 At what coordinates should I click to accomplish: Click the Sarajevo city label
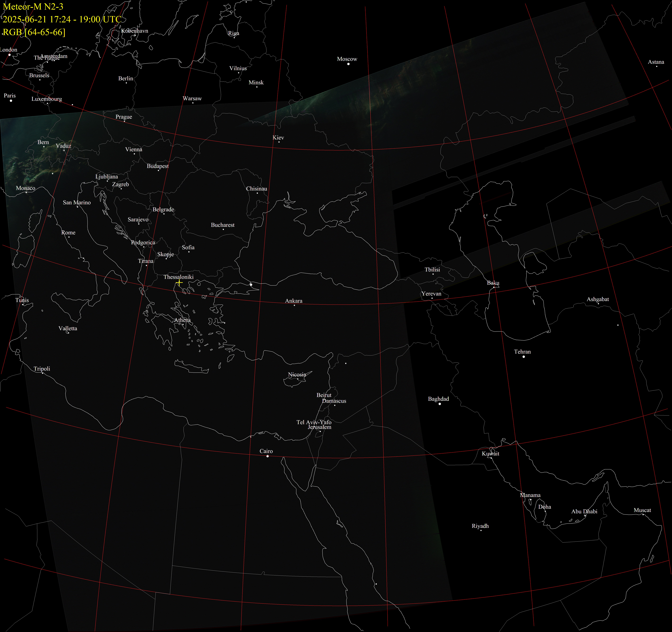[x=138, y=220]
